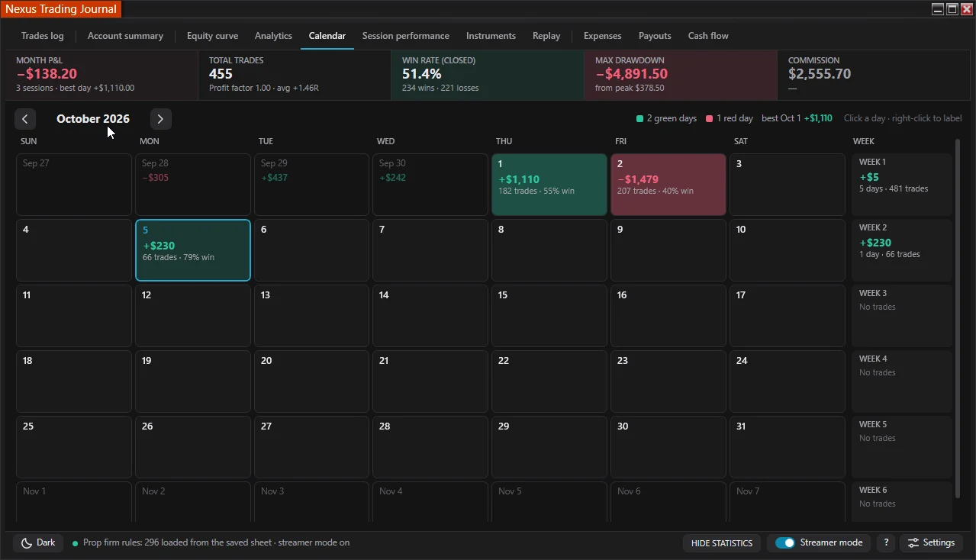Image resolution: width=976 pixels, height=560 pixels.
Task: Open the WEEK 3 summary card
Action: (x=902, y=316)
